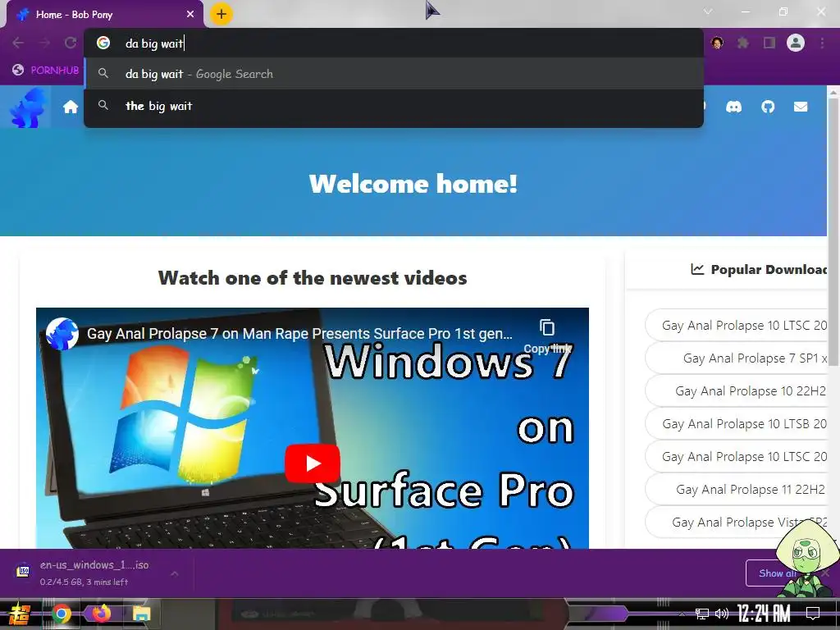Click the network icon in the system tray

pyautogui.click(x=702, y=614)
